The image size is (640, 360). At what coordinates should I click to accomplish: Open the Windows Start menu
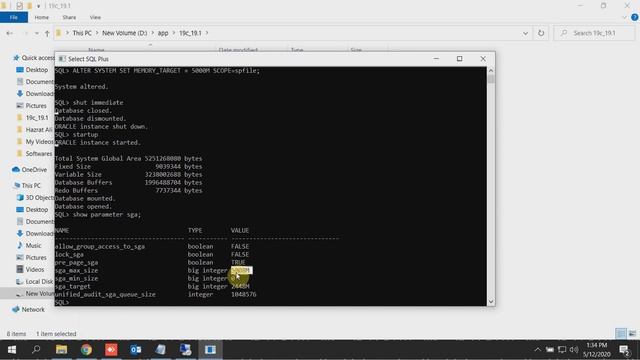click(x=12, y=350)
